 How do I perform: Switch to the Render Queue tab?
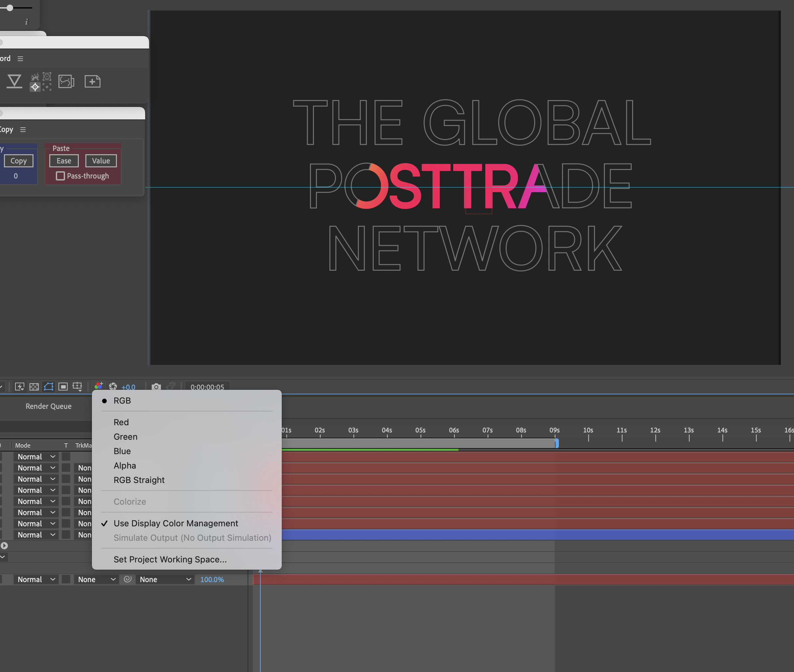(48, 406)
